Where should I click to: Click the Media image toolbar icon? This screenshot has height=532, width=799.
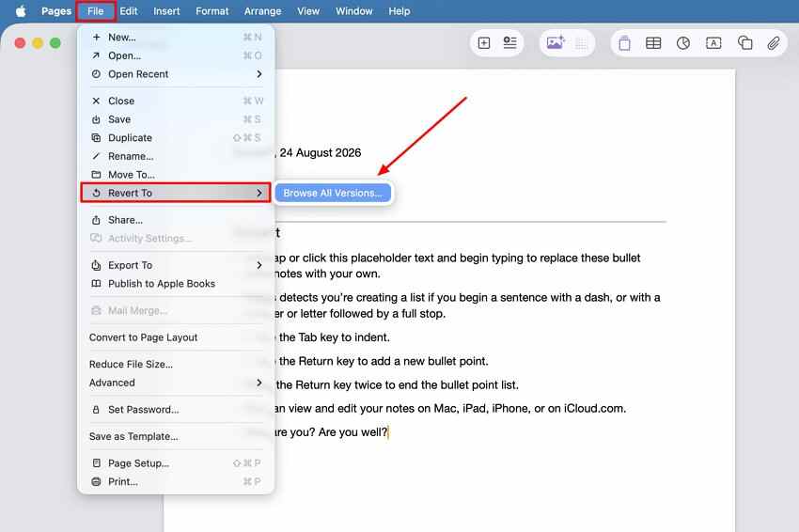(x=555, y=43)
